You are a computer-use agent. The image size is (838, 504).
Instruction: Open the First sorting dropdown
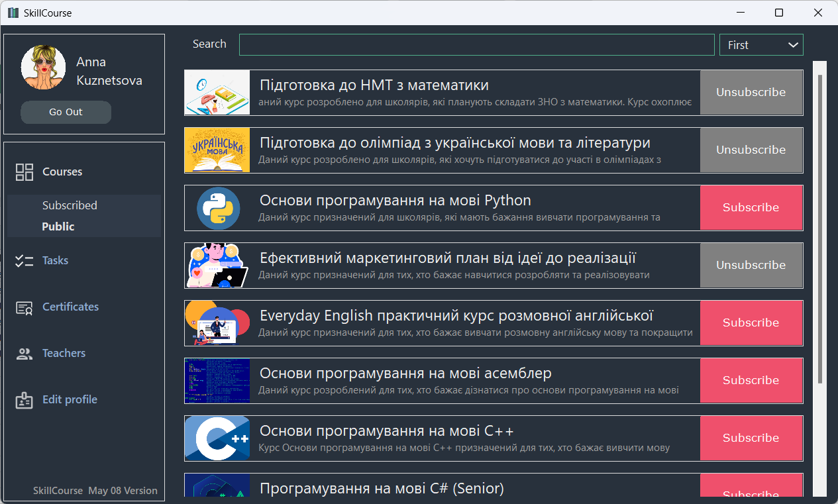tap(760, 44)
